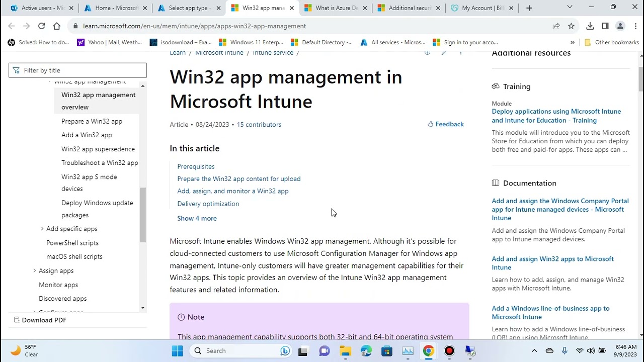Toggle the Chrome side panel
Viewport: 644px width, 362px height.
[605, 26]
